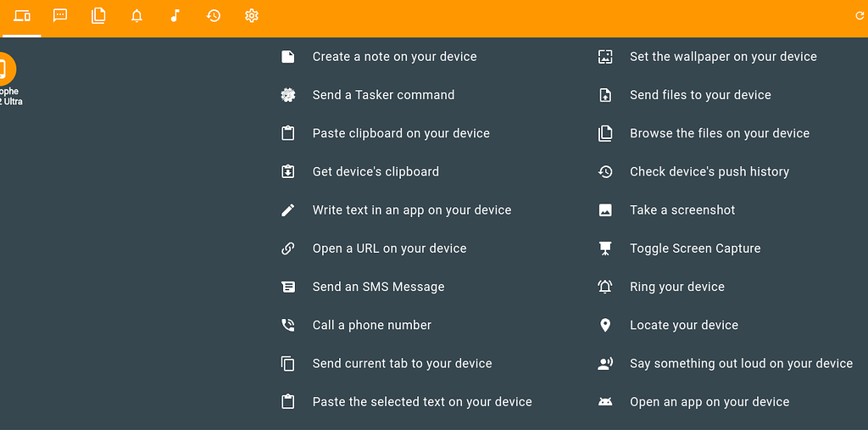Viewport: 868px width, 430px height.
Task: Select the Ultra phone device icon
Action: tap(7, 70)
